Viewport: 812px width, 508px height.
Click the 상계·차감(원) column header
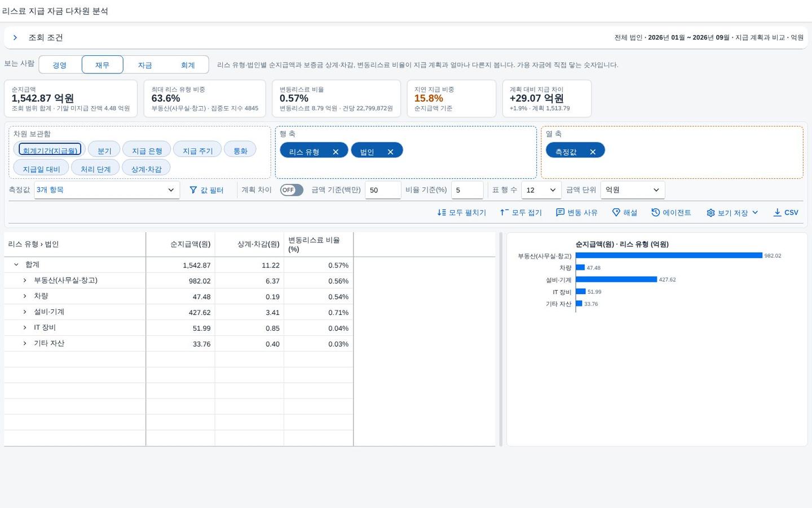coord(249,244)
